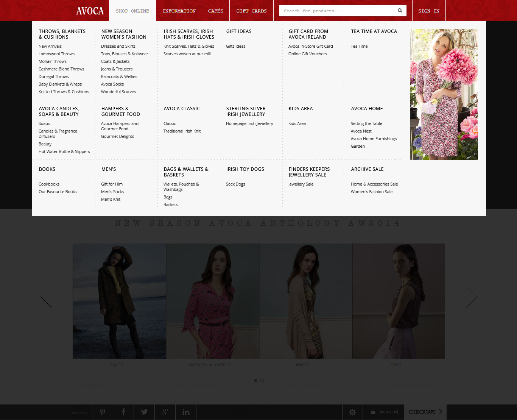Open Avoca Socks link

(x=112, y=84)
